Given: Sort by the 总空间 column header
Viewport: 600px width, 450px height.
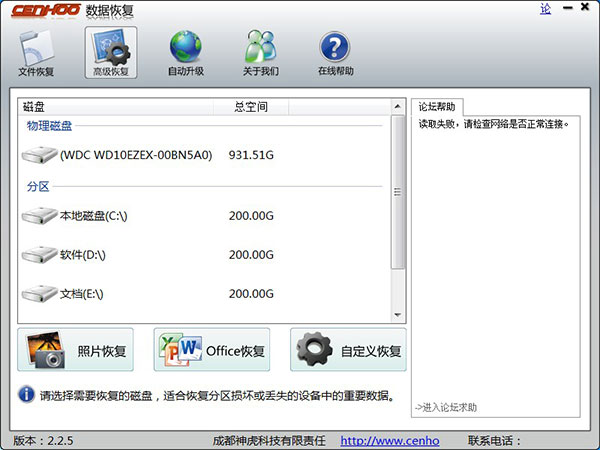Looking at the screenshot, I should (x=250, y=106).
